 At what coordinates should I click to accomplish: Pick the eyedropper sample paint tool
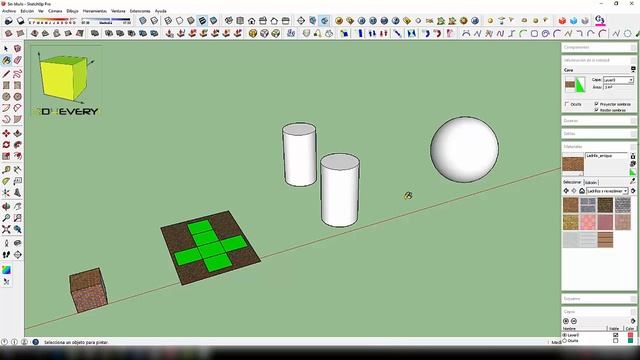[633, 181]
